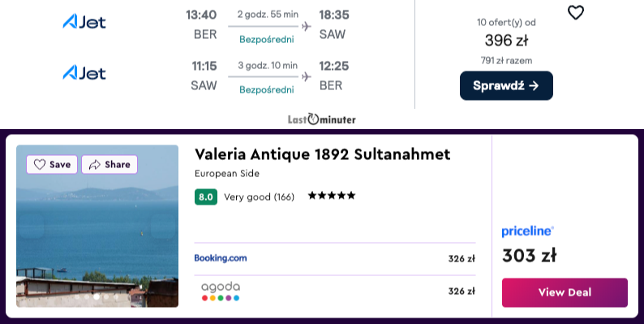
Task: Check the 396 zł flight offer with Sprawdź
Action: [506, 85]
